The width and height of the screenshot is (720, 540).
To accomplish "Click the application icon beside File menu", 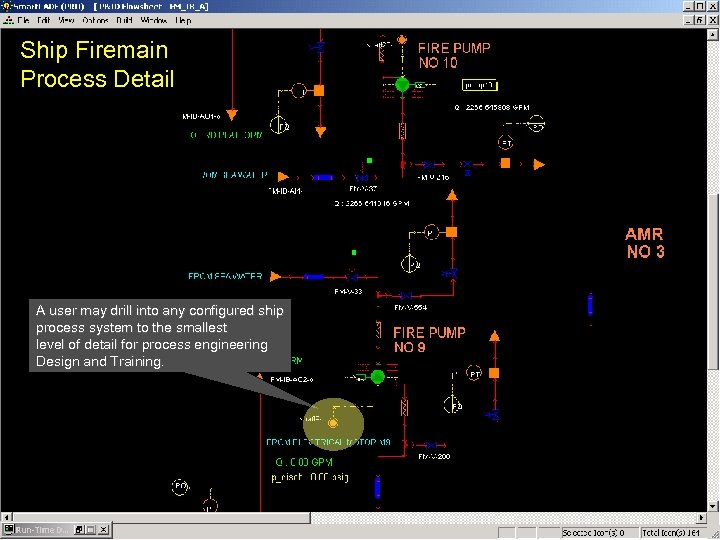I will point(8,20).
